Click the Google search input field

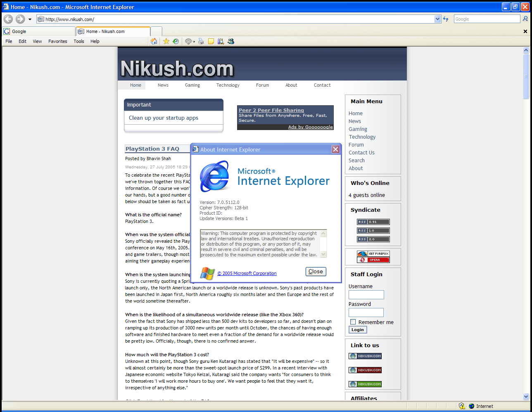pos(487,19)
